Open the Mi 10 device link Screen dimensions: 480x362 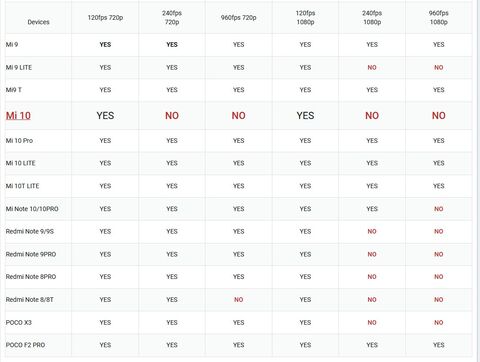click(x=18, y=116)
